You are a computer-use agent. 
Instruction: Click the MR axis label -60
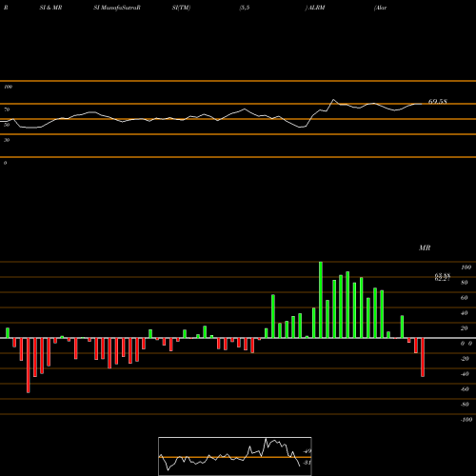click(465, 389)
